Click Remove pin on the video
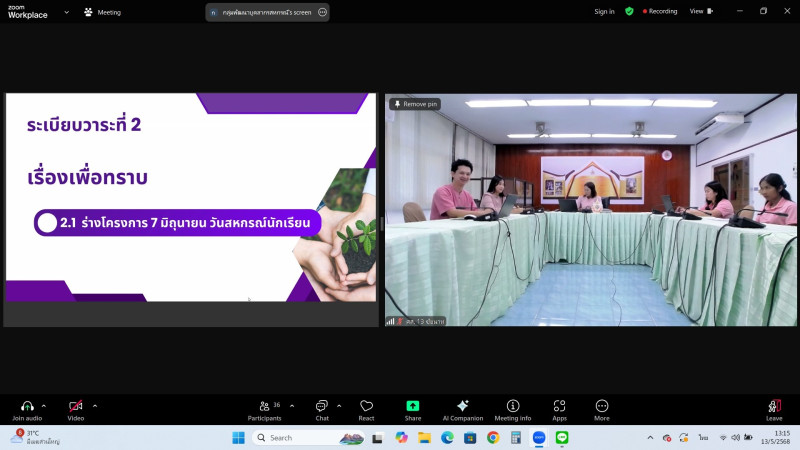Image resolution: width=800 pixels, height=450 pixels. tap(415, 104)
